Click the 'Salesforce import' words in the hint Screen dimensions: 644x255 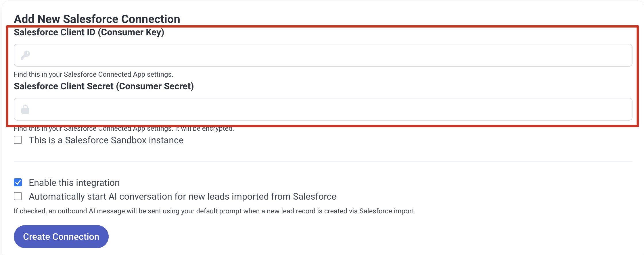(x=387, y=211)
